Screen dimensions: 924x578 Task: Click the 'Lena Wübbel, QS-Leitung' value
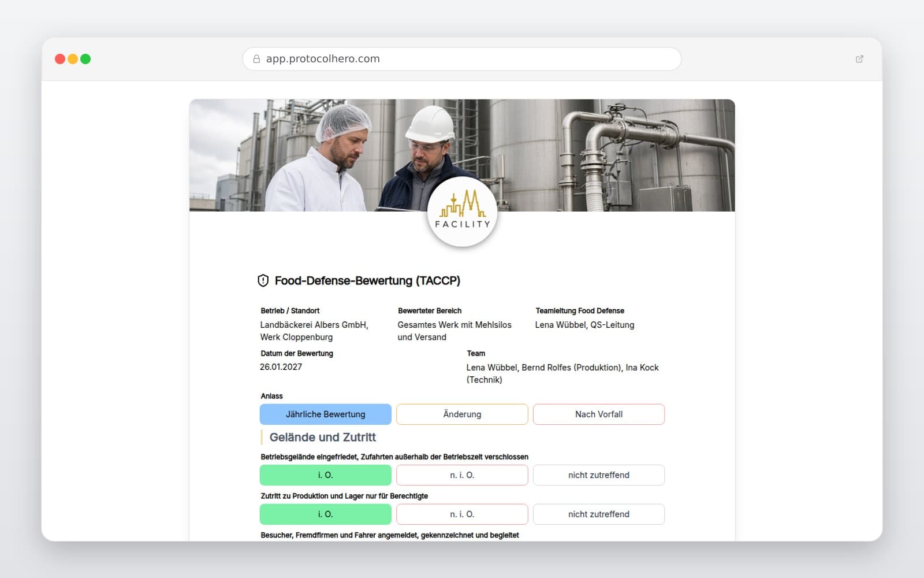pyautogui.click(x=584, y=325)
